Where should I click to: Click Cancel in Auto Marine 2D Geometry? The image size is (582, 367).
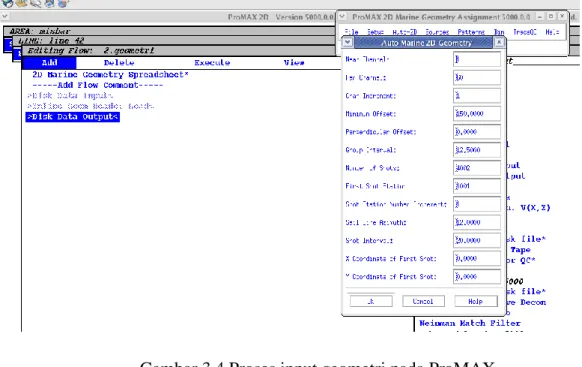pos(423,301)
